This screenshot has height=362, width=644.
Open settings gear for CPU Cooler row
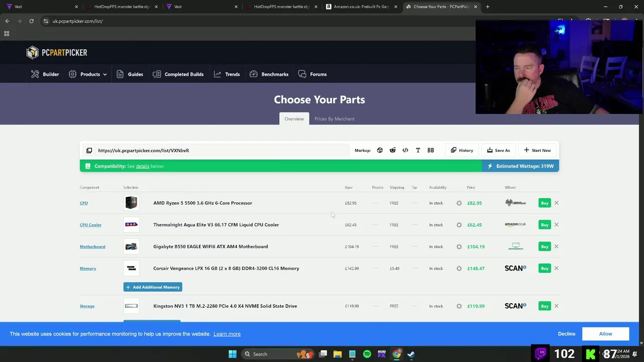point(459,225)
